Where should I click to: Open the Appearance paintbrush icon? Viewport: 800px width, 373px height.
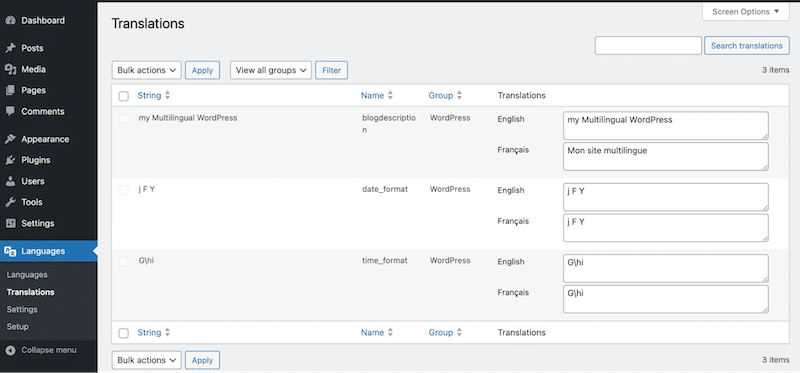pos(10,139)
